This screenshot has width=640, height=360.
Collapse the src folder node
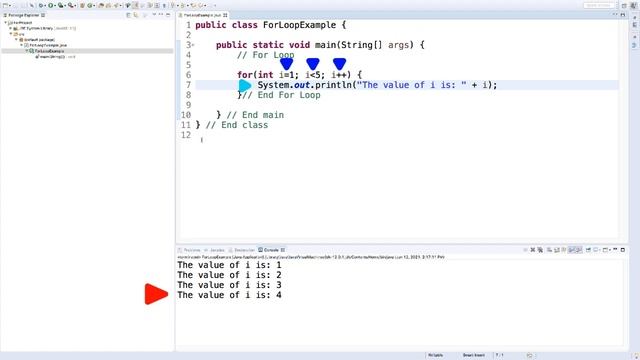point(11,34)
